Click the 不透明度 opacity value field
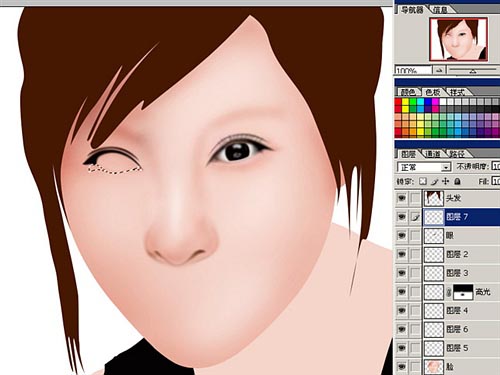Screen dimensions: 500x375 [x=496, y=166]
